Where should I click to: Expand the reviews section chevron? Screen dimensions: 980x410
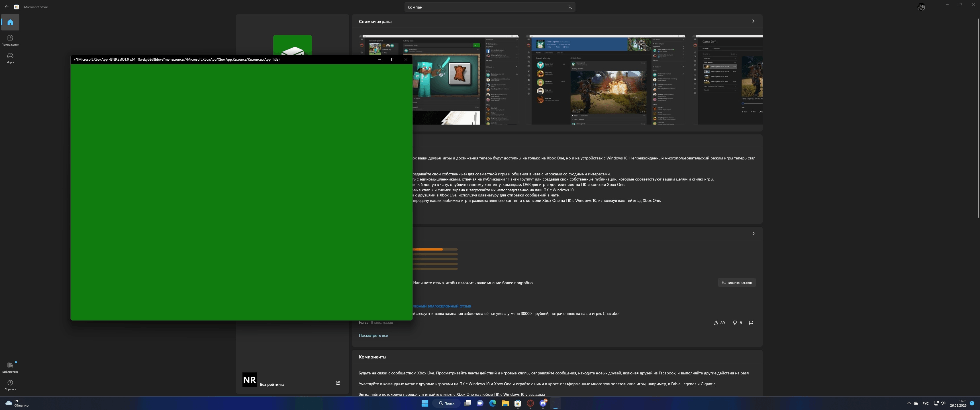[x=753, y=233]
